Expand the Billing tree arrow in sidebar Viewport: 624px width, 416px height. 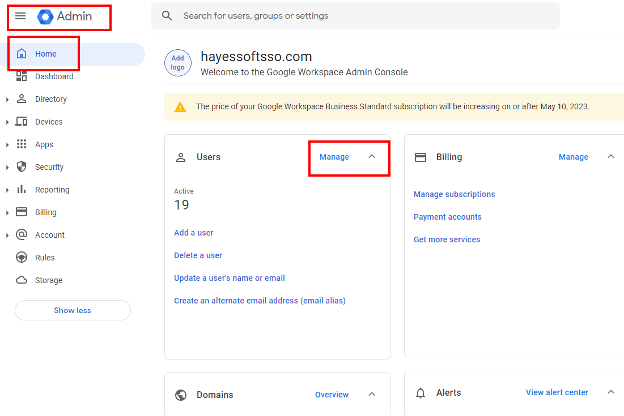(7, 213)
